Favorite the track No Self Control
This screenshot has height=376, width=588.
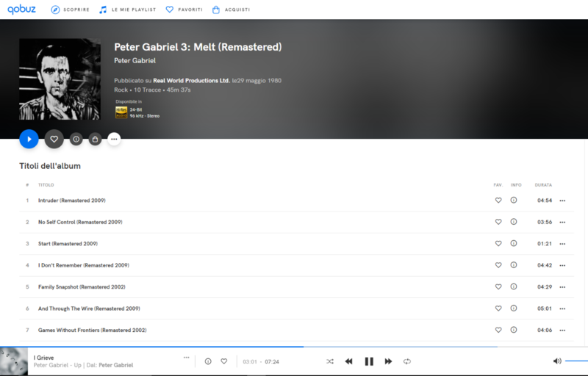coord(498,222)
